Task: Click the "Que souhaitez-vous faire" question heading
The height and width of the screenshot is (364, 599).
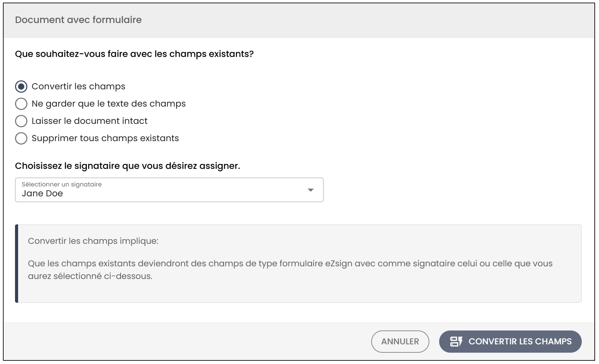Action: [134, 54]
